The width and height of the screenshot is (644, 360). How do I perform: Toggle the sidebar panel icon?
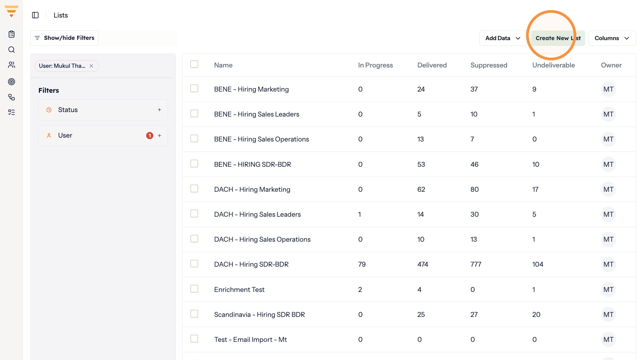(x=35, y=15)
